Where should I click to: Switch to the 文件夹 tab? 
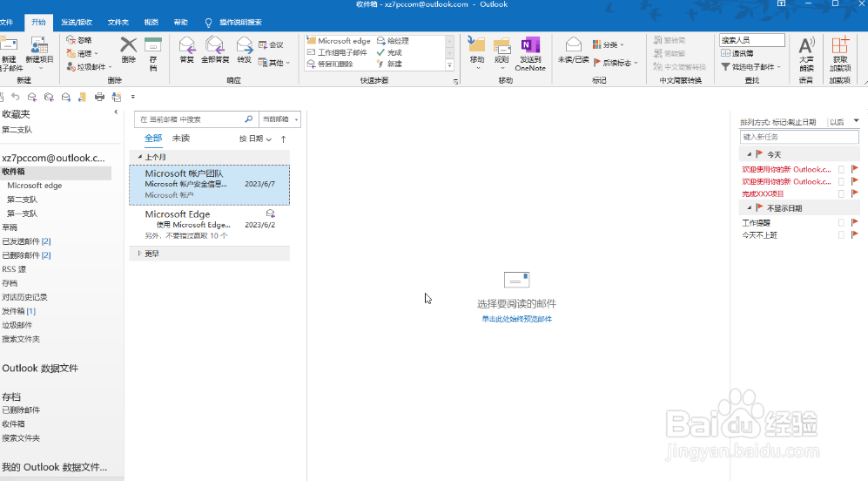pyautogui.click(x=118, y=22)
